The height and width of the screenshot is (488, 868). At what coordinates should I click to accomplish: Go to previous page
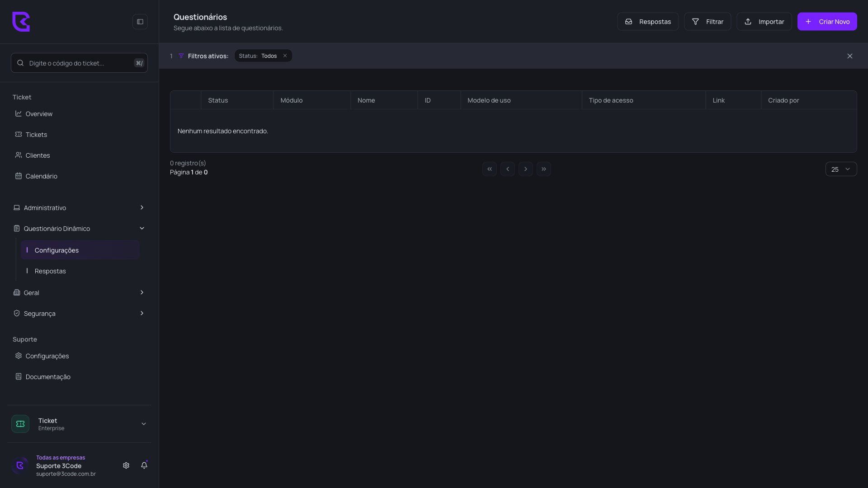pyautogui.click(x=508, y=169)
